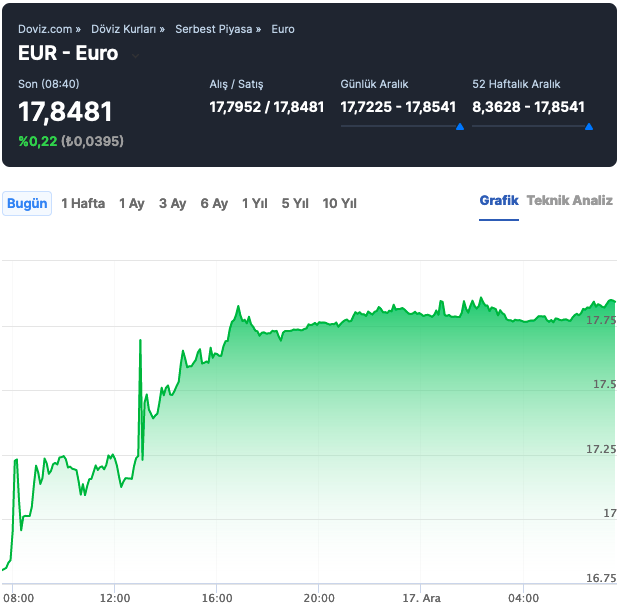Select the Bugün time range

click(27, 203)
